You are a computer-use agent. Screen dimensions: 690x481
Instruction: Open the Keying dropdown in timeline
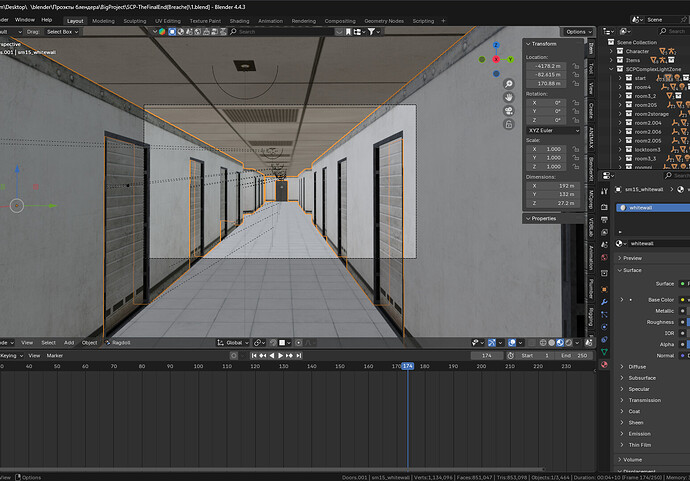pos(11,356)
